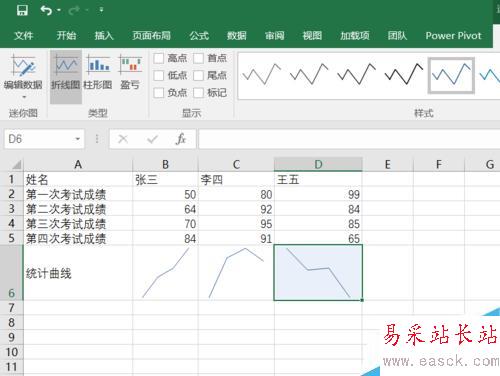Click the selected sparkline cell D6
This screenshot has height=376, width=500.
pos(318,273)
